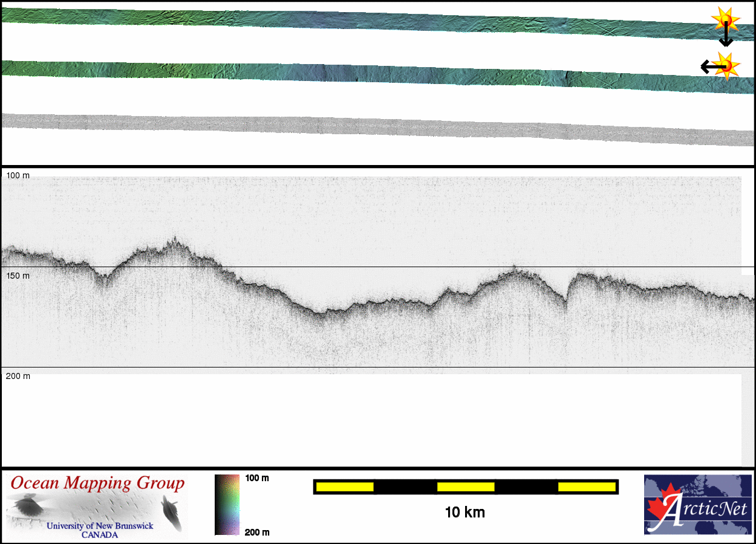Click the 200 m depth label in the profile

point(18,376)
